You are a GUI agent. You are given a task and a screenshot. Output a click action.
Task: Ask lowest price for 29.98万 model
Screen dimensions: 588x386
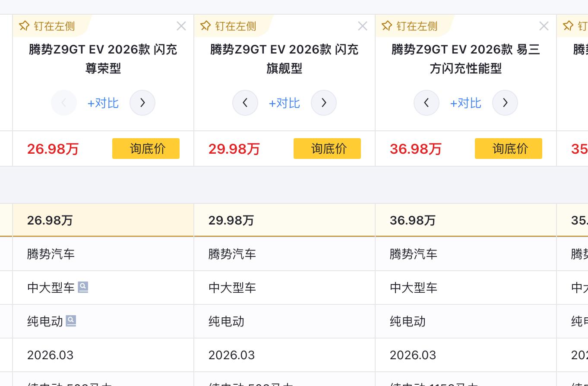click(327, 149)
